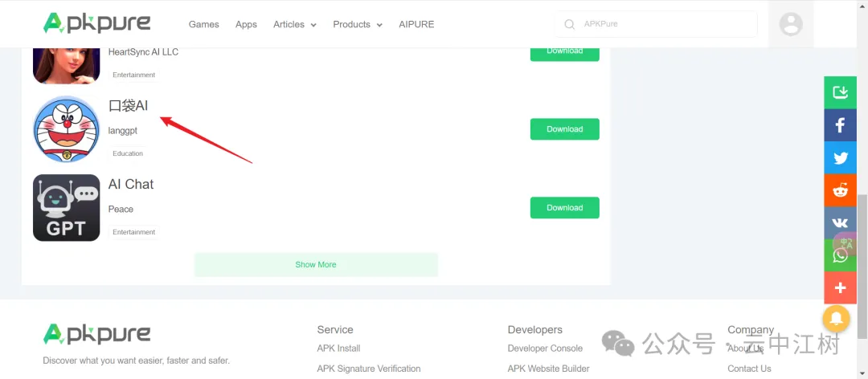Click the search magnifier icon
The height and width of the screenshot is (379, 868).
pos(569,24)
